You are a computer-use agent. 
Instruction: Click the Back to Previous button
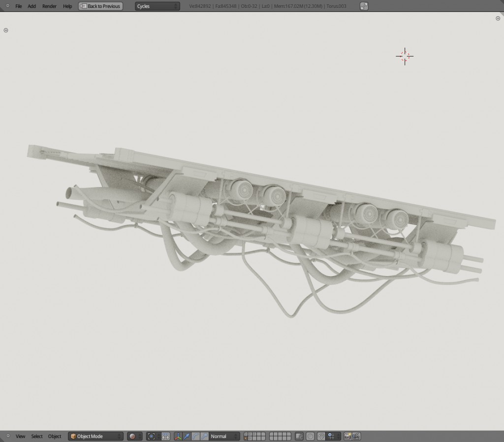click(100, 6)
